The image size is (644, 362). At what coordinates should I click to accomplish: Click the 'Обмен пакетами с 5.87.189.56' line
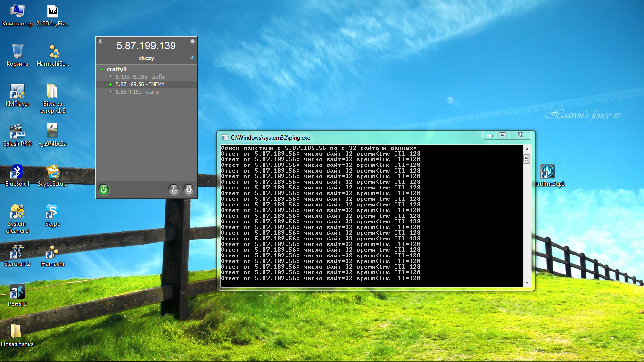pyautogui.click(x=319, y=148)
